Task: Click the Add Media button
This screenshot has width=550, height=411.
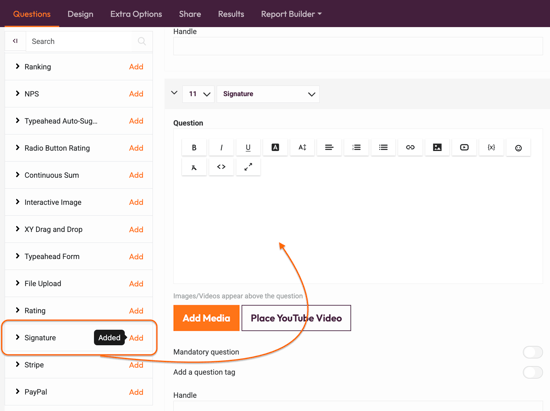Action: coord(206,318)
